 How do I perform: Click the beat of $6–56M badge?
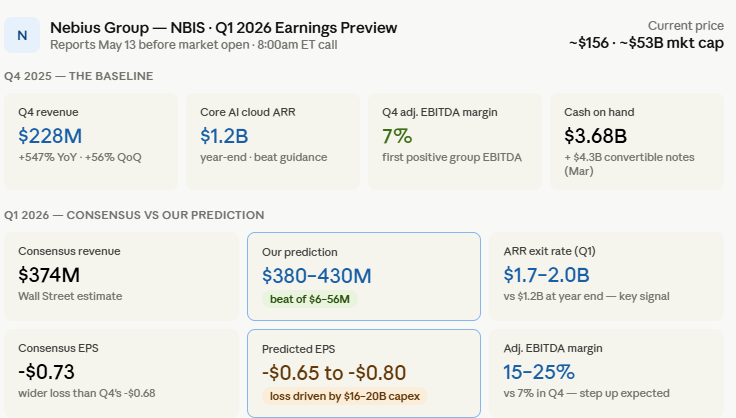310,299
